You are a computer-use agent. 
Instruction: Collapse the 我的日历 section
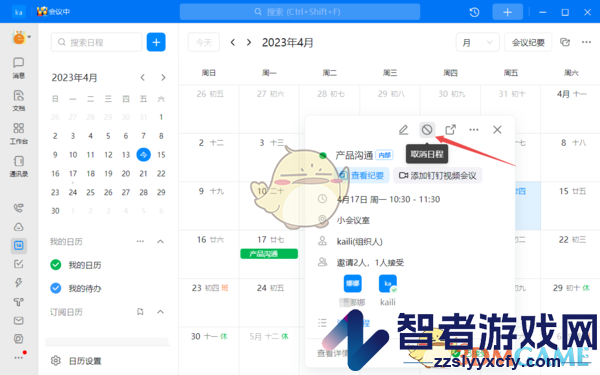coord(161,241)
